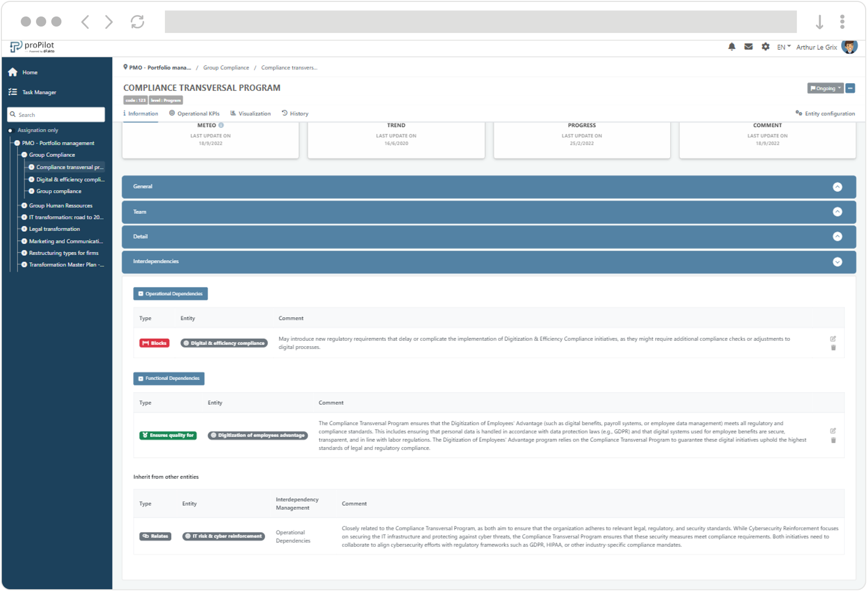Open the notifications bell icon
868x592 pixels.
click(732, 47)
